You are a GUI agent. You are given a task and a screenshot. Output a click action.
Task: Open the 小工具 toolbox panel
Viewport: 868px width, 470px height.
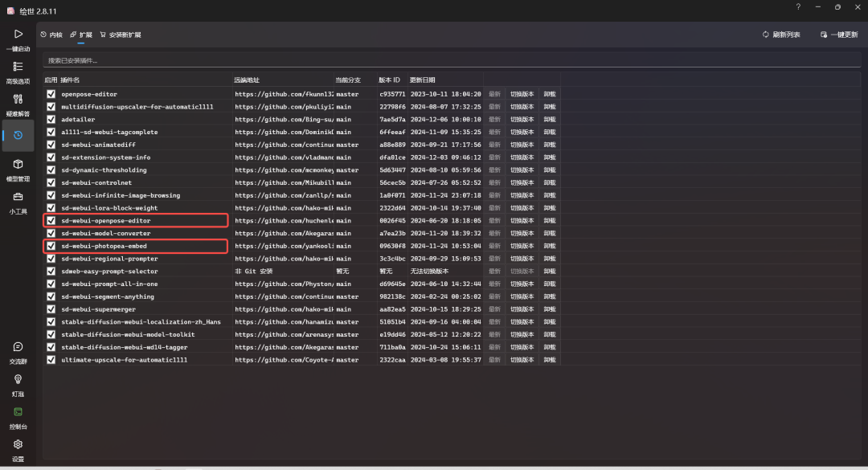coord(18,201)
